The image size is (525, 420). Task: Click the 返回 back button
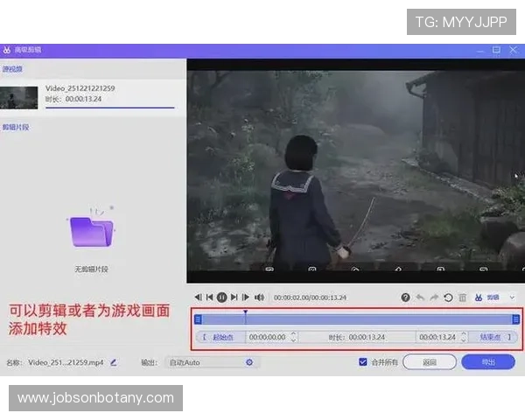tap(430, 362)
